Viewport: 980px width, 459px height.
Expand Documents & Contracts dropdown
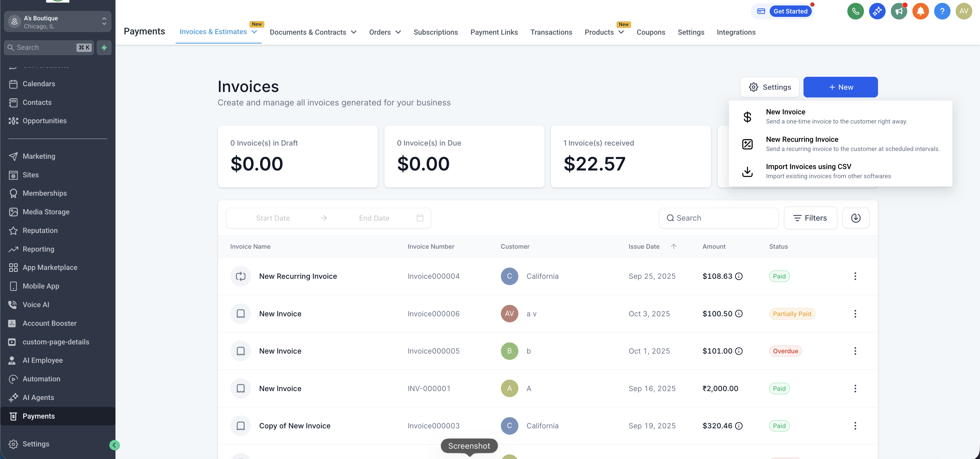tap(353, 32)
